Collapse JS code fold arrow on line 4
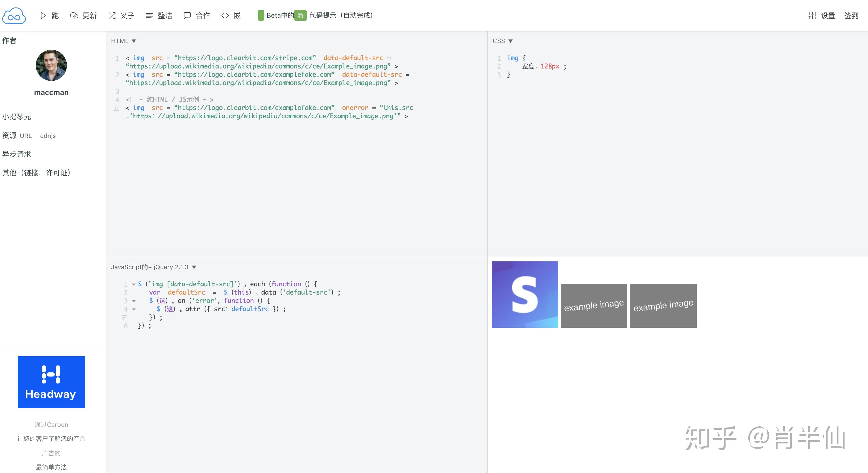868x473 pixels. [134, 309]
